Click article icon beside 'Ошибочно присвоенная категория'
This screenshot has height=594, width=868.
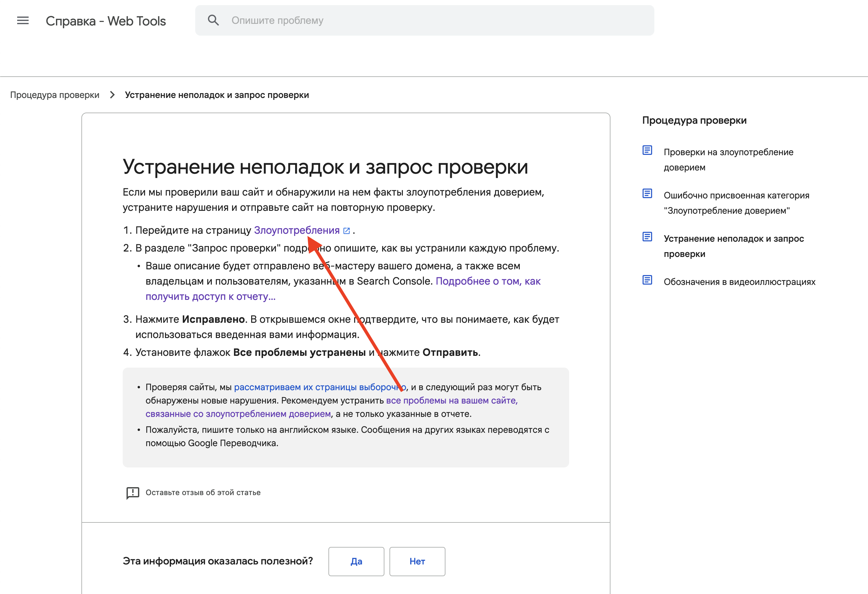647,194
